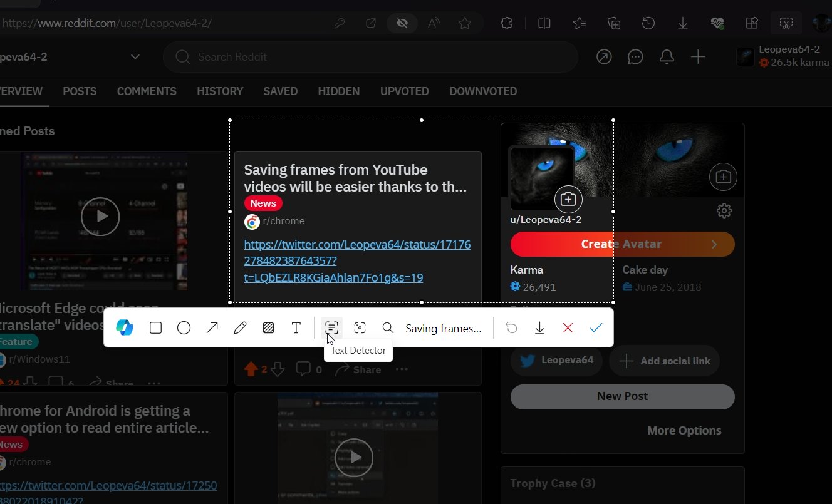The image size is (832, 504).
Task: Go to the HIDDEN tab
Action: [339, 91]
